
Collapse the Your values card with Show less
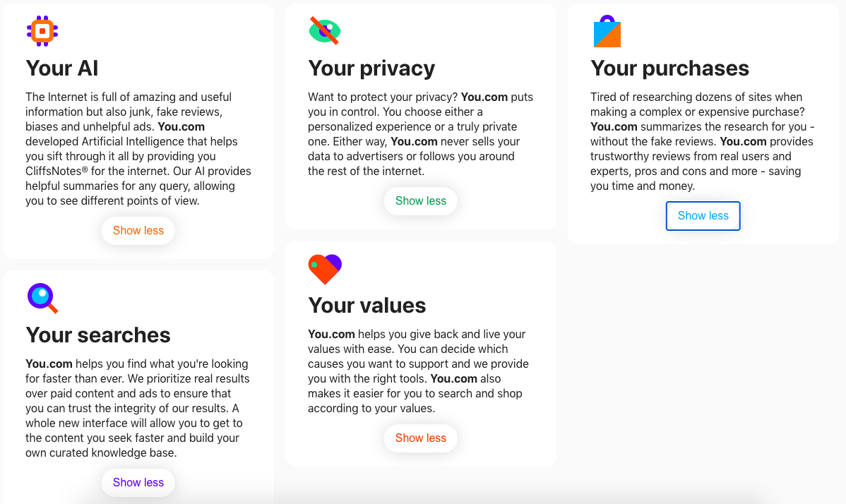tap(420, 438)
